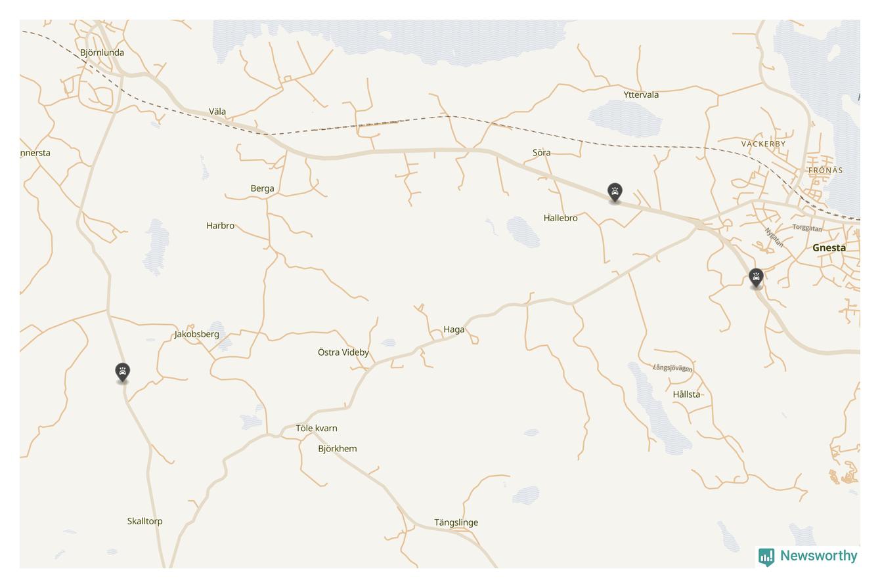The image size is (880, 588).
Task: Click the Haga place label
Action: [x=454, y=329]
